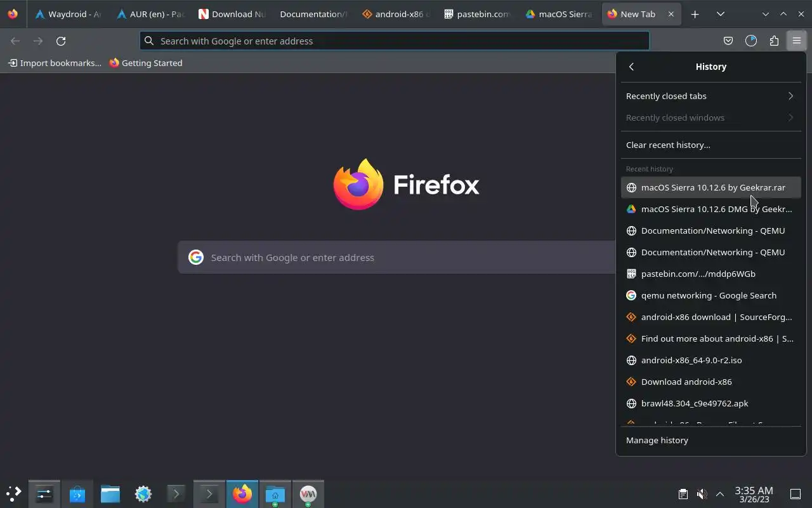
Task: Switch to the android-x86 tab
Action: coord(395,14)
